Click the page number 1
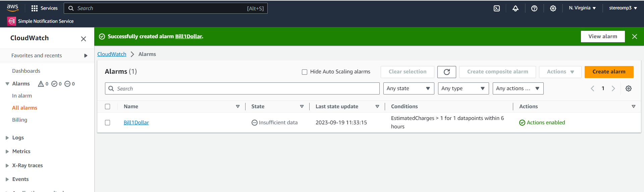The image size is (644, 192). (x=603, y=88)
